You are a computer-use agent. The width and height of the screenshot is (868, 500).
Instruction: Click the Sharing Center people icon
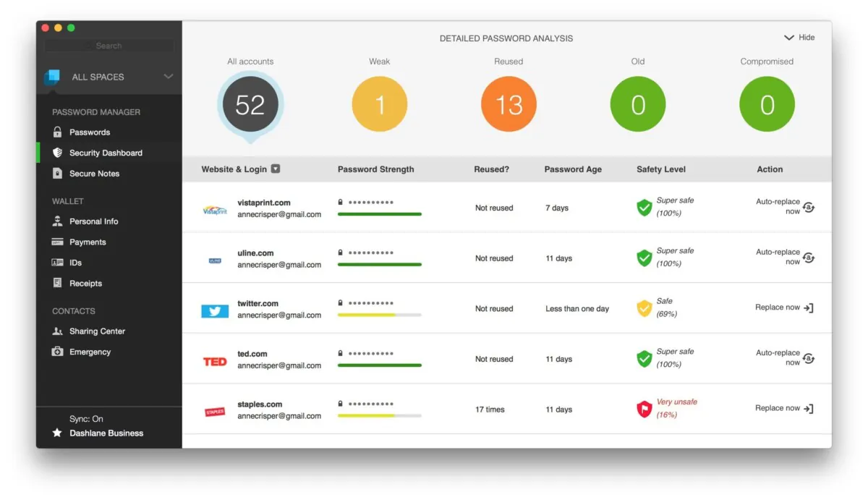coord(57,331)
